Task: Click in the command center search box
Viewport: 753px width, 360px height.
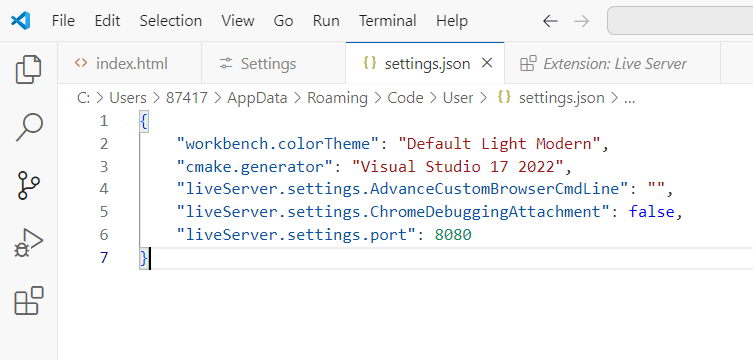Action: tap(680, 21)
